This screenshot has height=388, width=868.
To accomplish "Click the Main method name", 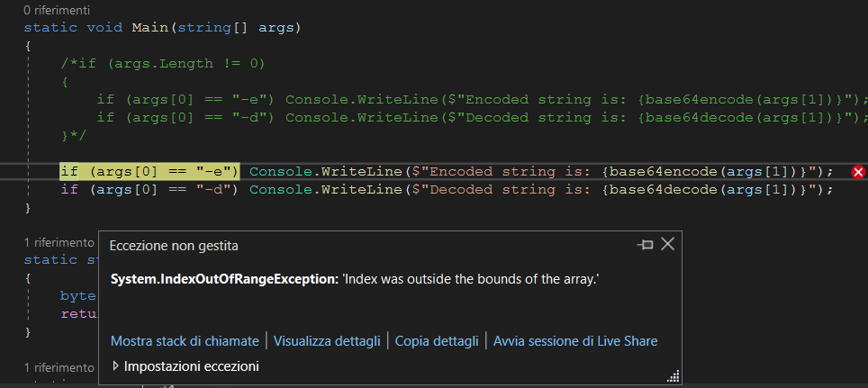I will pos(150,28).
